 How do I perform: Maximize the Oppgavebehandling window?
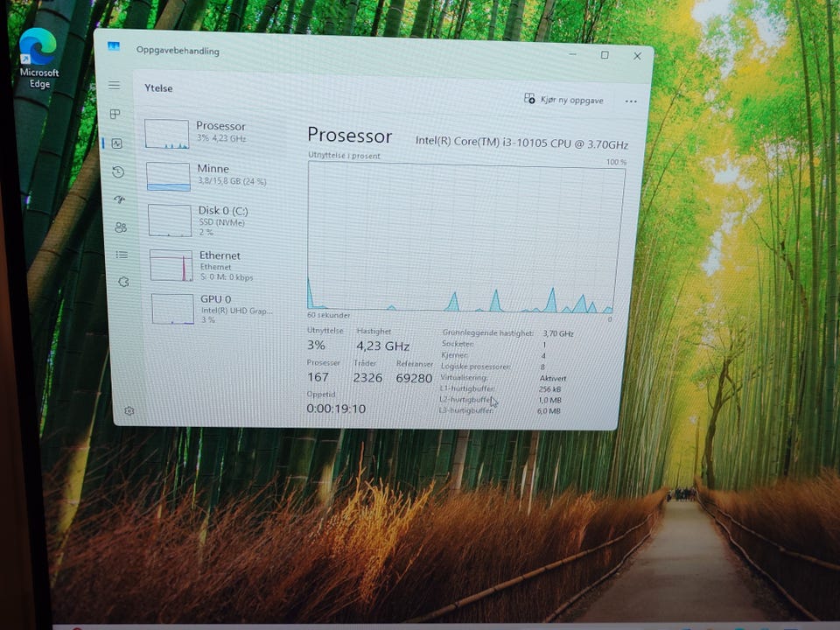tap(605, 54)
